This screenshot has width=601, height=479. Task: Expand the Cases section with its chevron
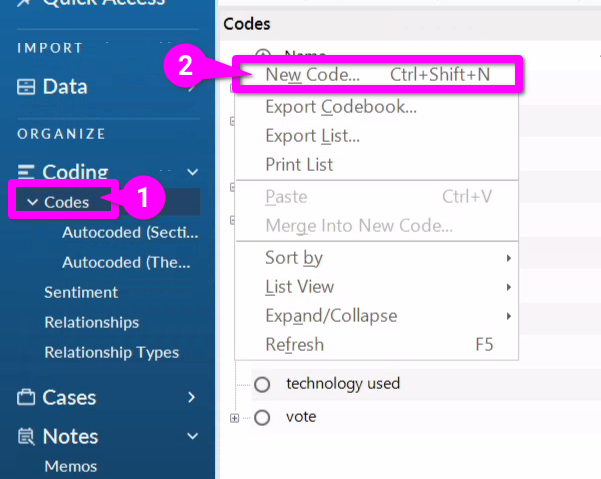pos(191,398)
